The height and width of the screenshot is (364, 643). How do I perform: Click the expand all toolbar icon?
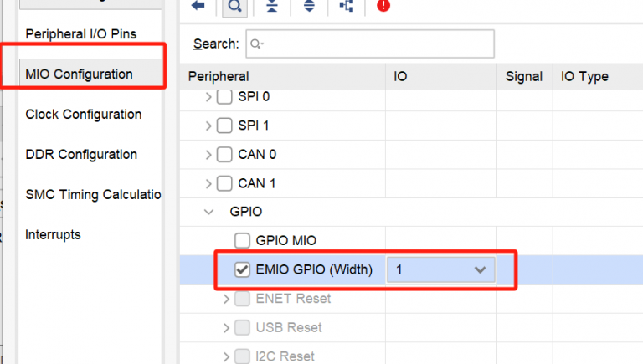[309, 6]
